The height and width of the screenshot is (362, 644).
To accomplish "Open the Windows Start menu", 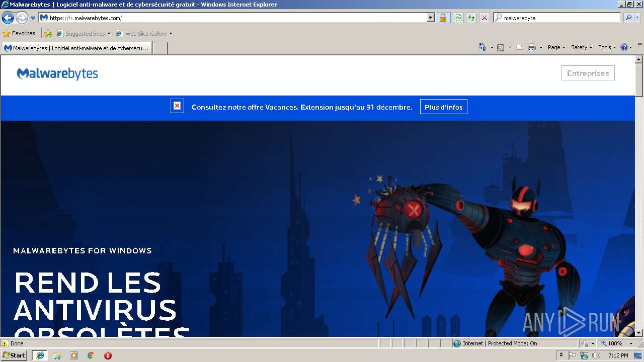I will [14, 355].
